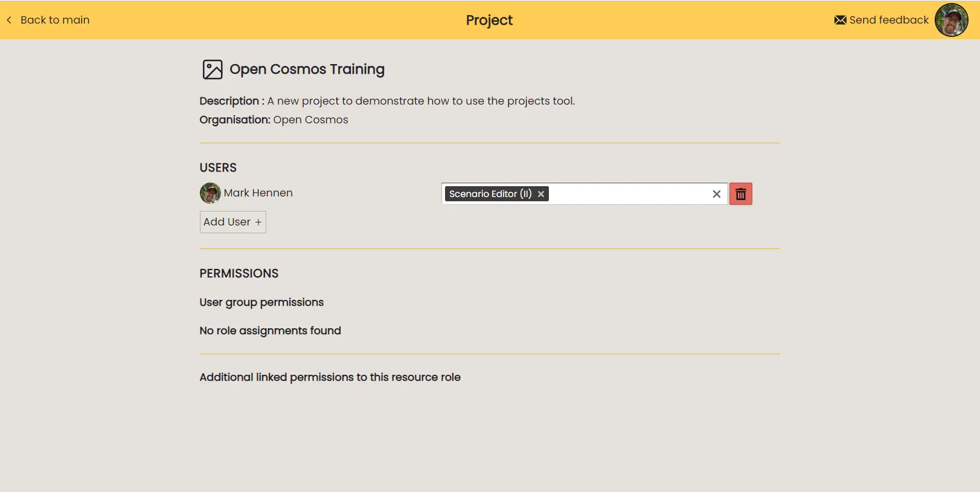980x492 pixels.
Task: Click the Scenario Editor (II) tag label
Action: pos(490,194)
